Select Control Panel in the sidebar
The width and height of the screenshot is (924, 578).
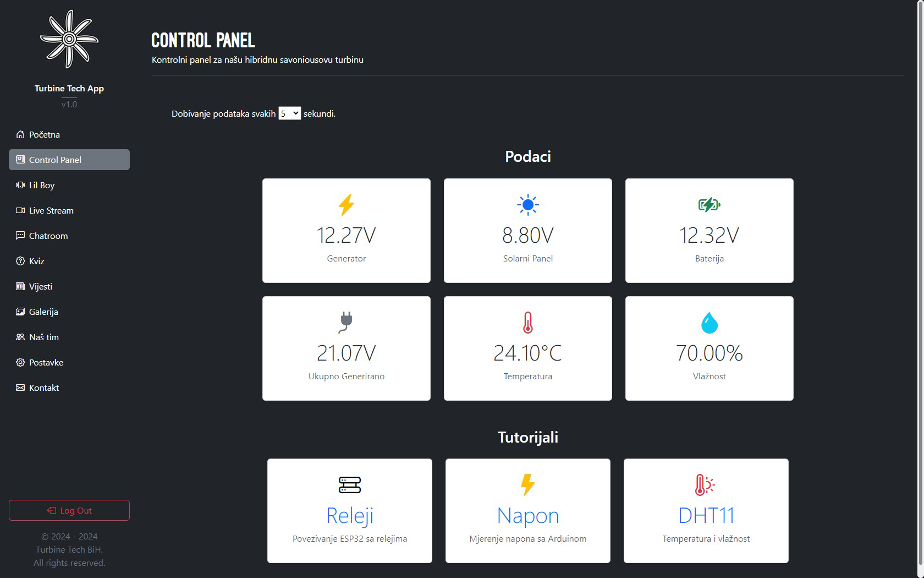point(69,160)
